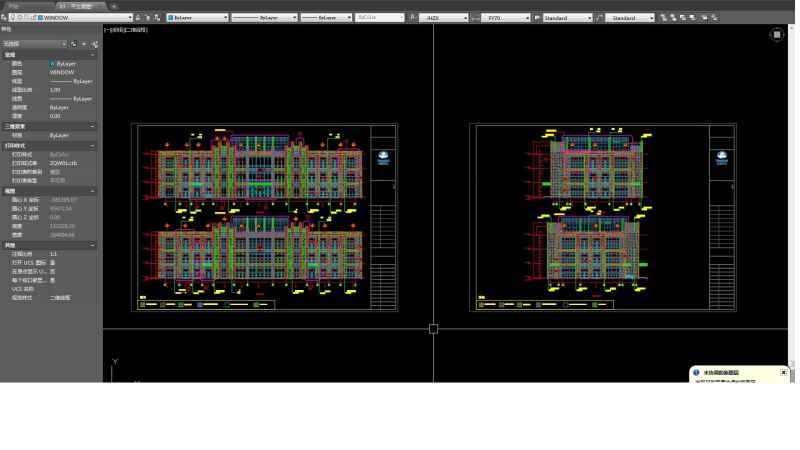Click first icon right of WINDOW layer dropdown
This screenshot has height=450, width=800.
point(137,18)
